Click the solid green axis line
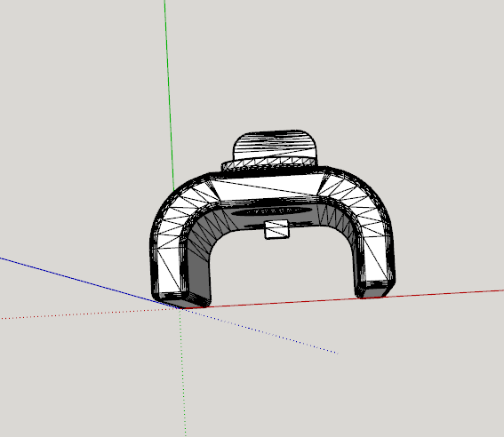The width and height of the screenshot is (504, 437). [x=169, y=96]
